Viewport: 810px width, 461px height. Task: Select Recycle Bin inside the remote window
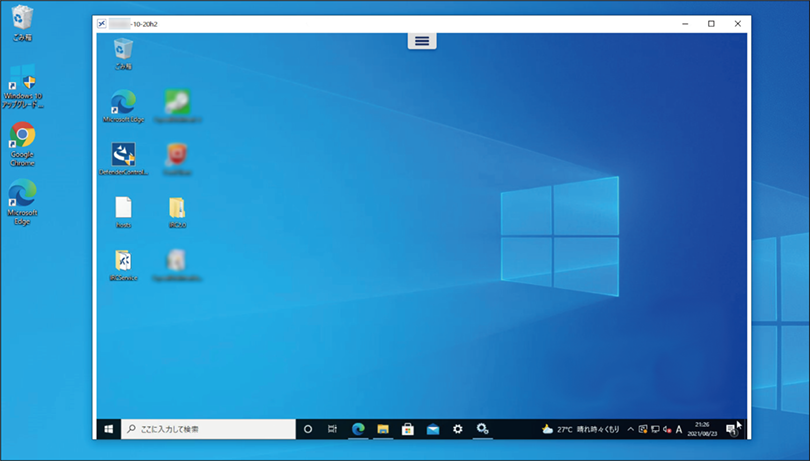point(123,54)
